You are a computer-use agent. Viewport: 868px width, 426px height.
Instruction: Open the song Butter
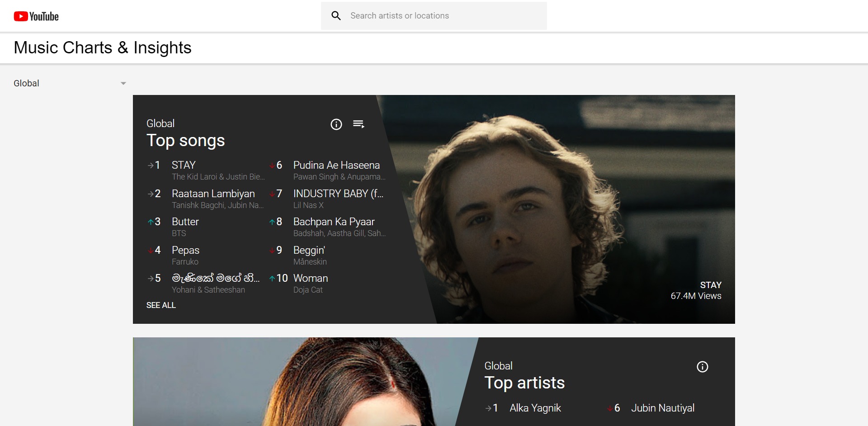(185, 222)
